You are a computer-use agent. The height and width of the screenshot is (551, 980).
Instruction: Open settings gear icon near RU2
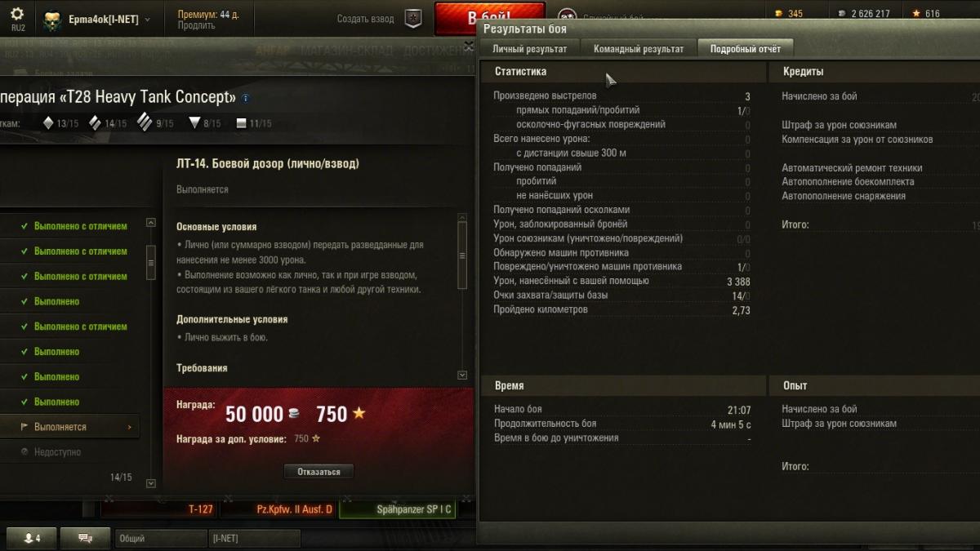pos(17,14)
